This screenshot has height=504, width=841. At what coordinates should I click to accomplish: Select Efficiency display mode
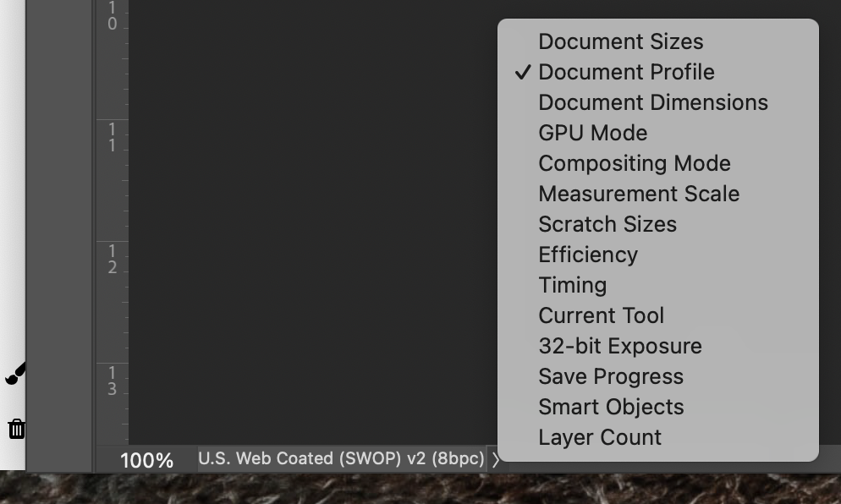pyautogui.click(x=588, y=255)
